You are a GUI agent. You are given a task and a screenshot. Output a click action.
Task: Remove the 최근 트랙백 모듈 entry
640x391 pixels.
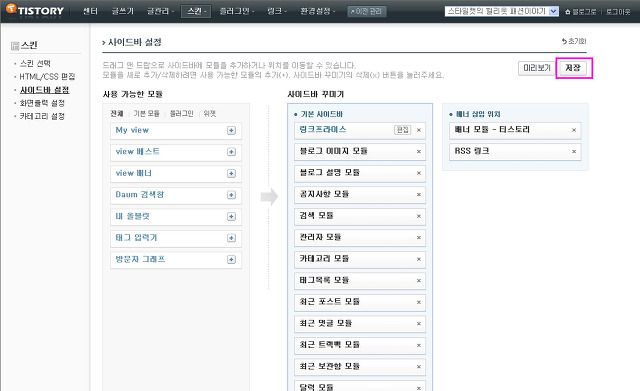419,345
